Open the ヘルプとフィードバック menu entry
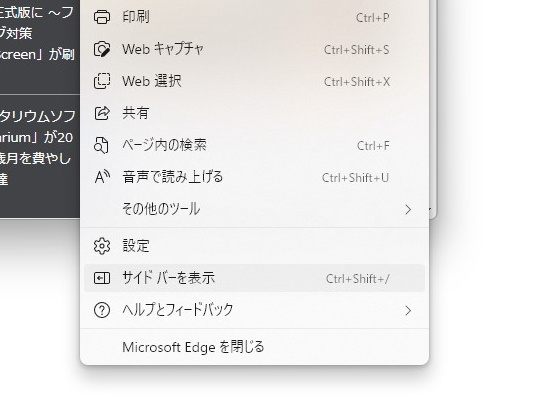 (255, 310)
